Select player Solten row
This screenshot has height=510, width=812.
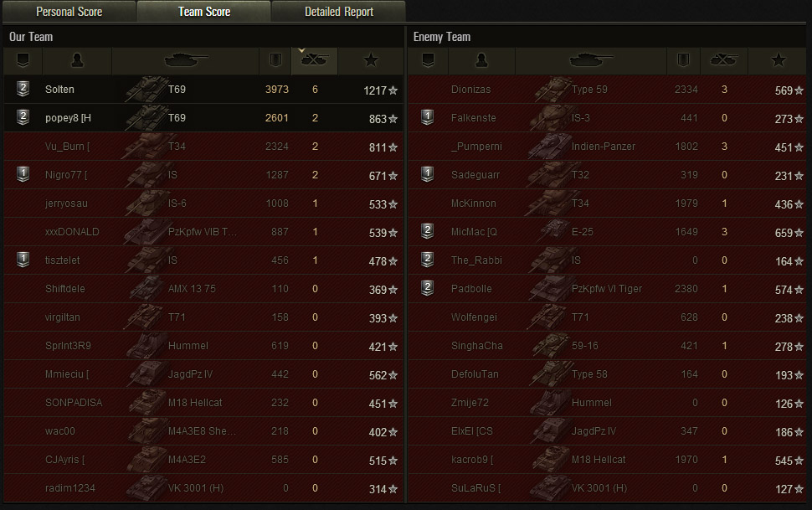pos(203,89)
